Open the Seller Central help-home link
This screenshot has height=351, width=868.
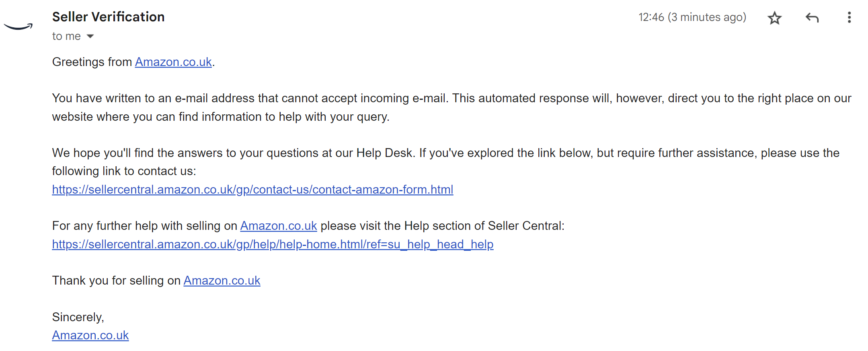coord(273,244)
